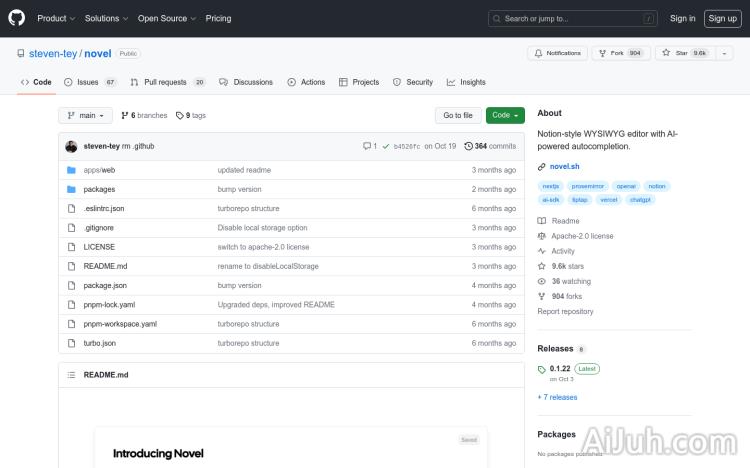Open the novel.sh website link
750x468 pixels.
565,167
